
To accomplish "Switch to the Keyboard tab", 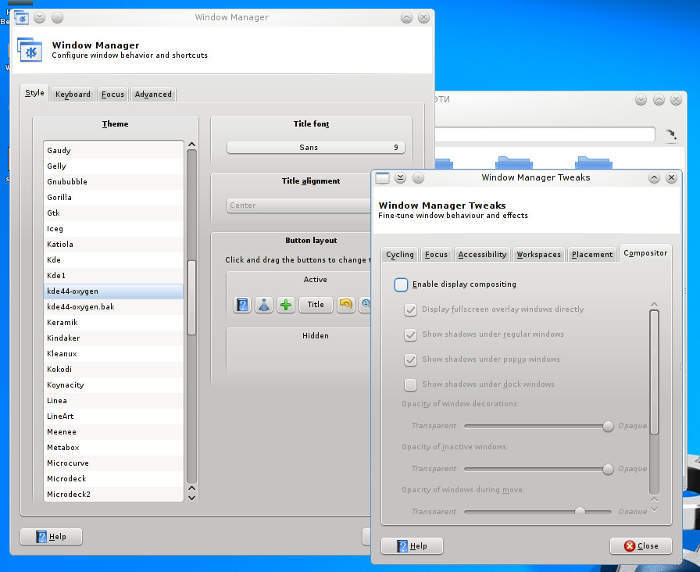I will (x=73, y=95).
